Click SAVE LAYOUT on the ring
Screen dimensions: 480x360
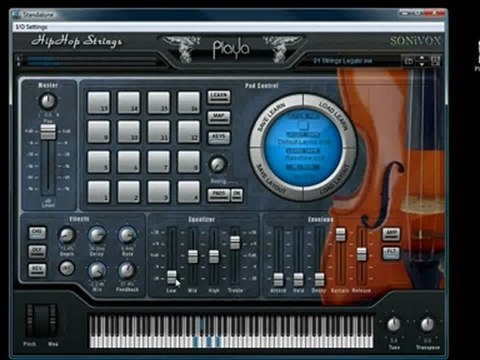click(x=271, y=179)
